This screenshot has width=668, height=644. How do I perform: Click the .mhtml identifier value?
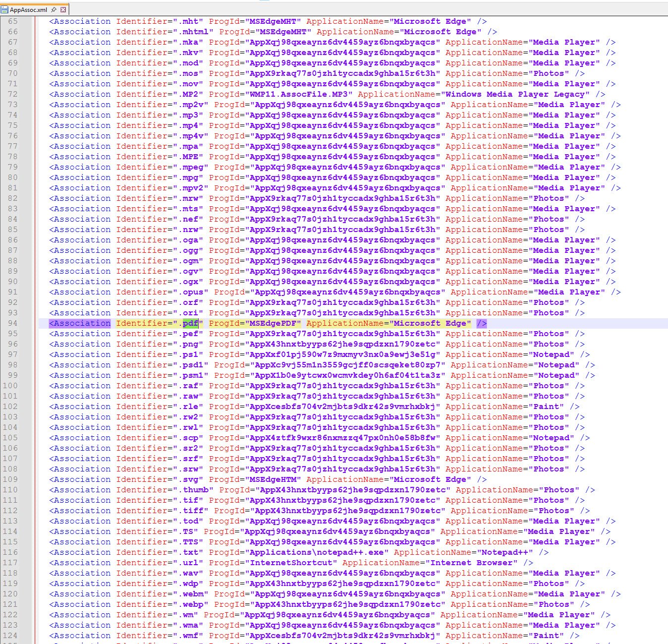tap(195, 32)
